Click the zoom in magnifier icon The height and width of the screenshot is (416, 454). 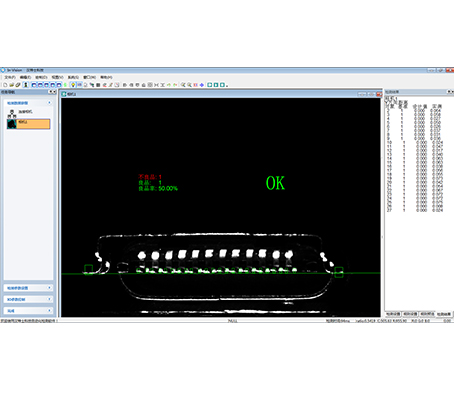pos(183,85)
